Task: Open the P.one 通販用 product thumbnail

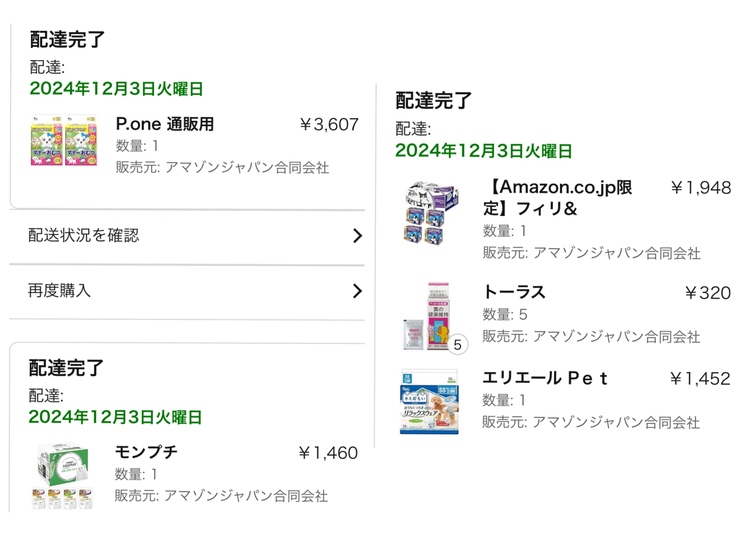Action: click(65, 142)
